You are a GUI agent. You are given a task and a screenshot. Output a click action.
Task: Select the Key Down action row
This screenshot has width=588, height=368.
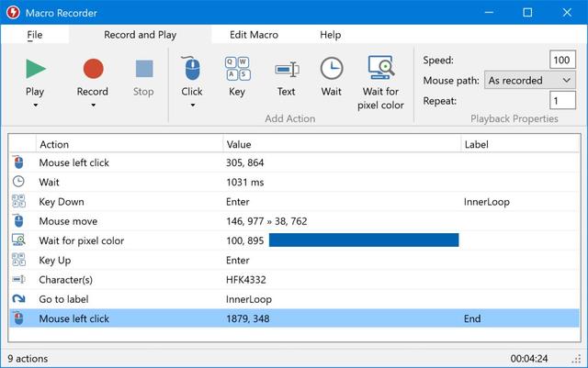point(294,202)
